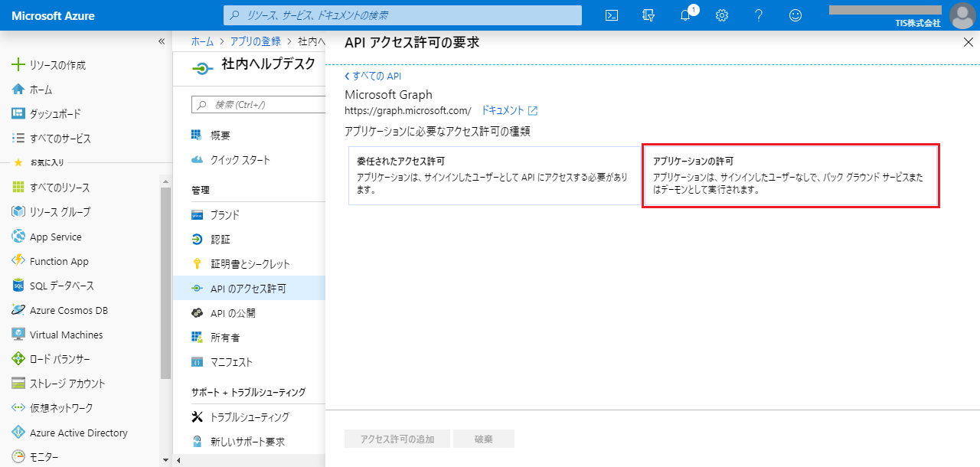Focus the 検索 (Ctrl+/) menu search field

click(258, 105)
